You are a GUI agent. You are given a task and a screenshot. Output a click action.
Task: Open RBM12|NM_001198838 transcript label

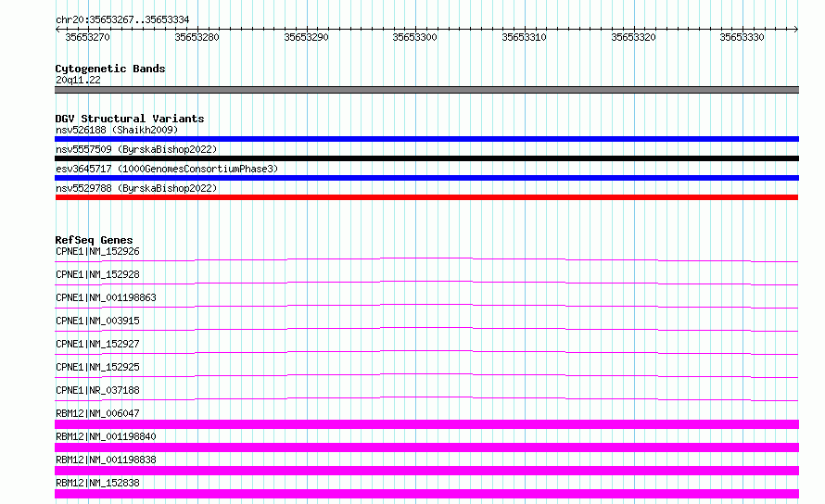(x=106, y=460)
